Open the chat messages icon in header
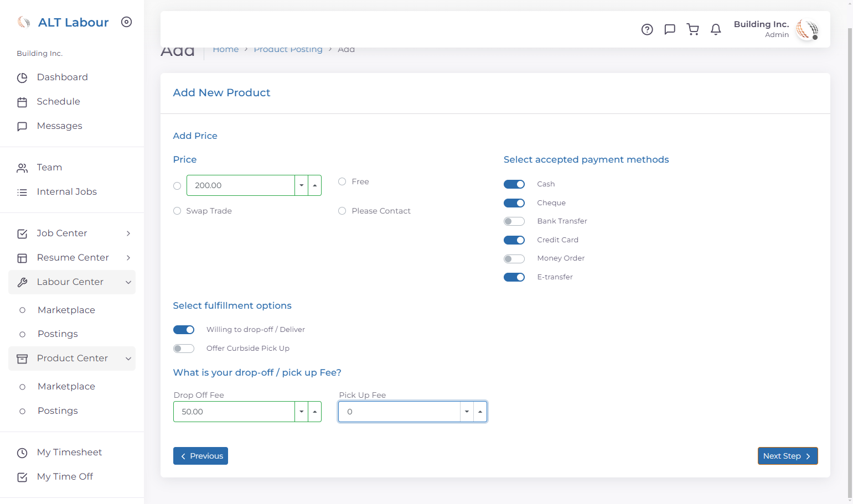This screenshot has width=853, height=504. click(670, 29)
